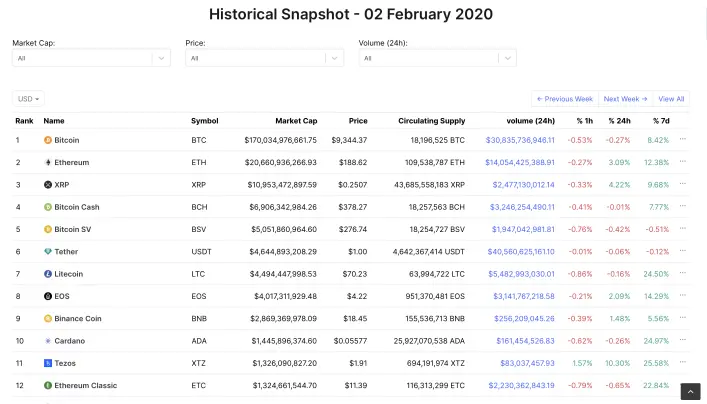Go to Previous Week snapshot
Viewport: 707px width, 404px height.
[x=565, y=99]
